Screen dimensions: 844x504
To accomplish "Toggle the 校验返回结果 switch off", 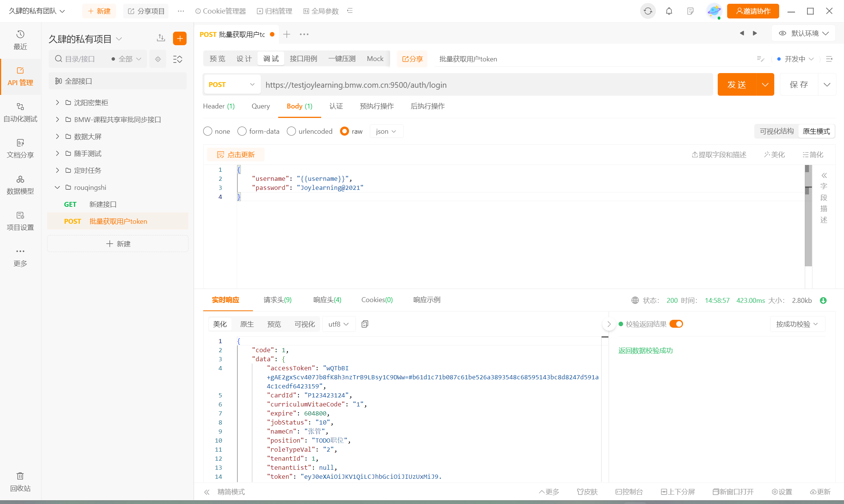I will (676, 324).
